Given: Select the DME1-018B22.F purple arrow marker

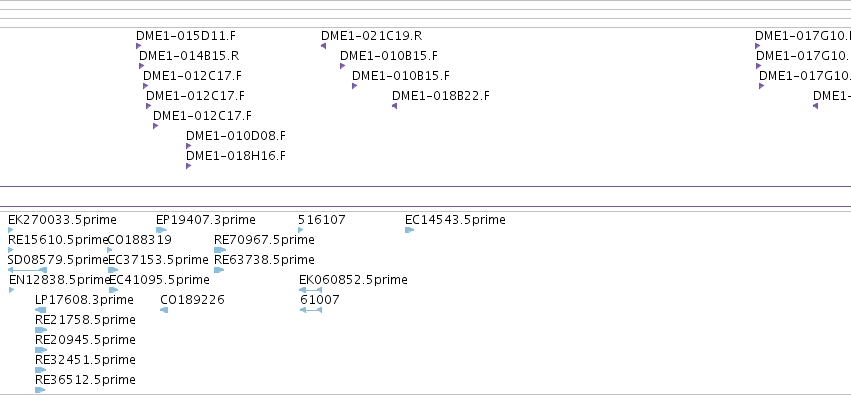Looking at the screenshot, I should click(x=395, y=106).
